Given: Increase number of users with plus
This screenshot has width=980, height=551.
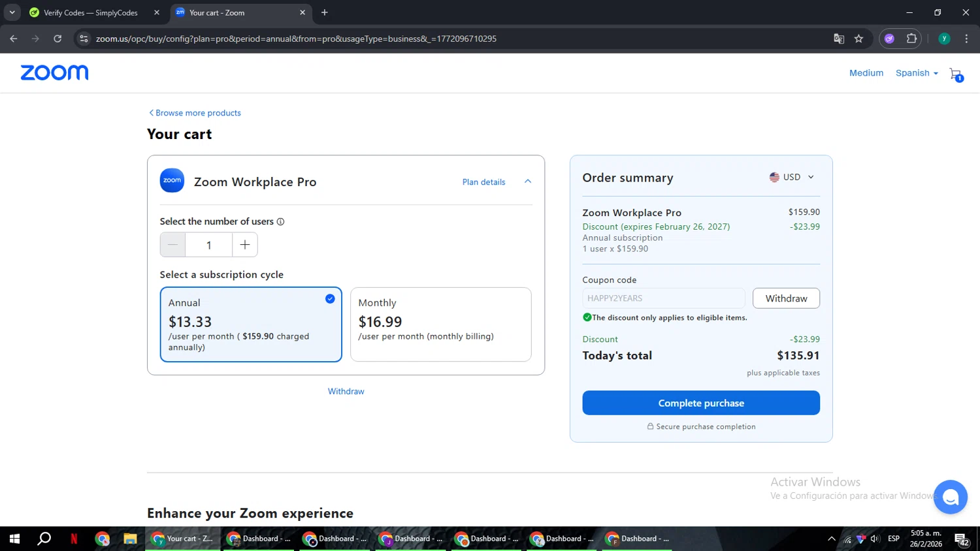Looking at the screenshot, I should 245,245.
